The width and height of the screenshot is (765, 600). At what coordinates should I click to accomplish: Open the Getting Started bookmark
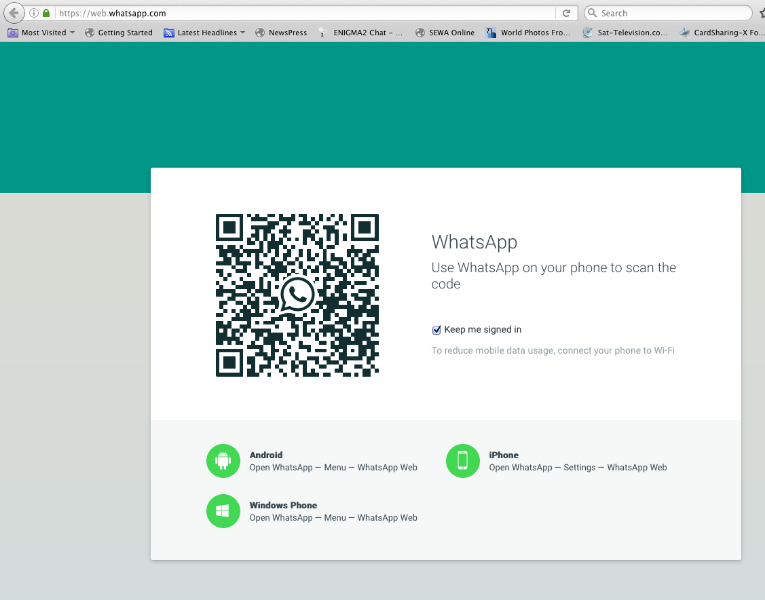(x=119, y=33)
